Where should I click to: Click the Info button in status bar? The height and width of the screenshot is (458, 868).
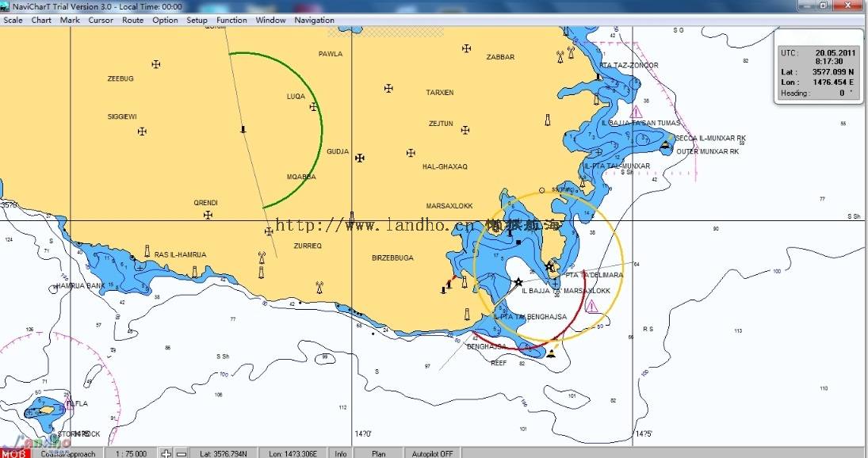pyautogui.click(x=340, y=453)
